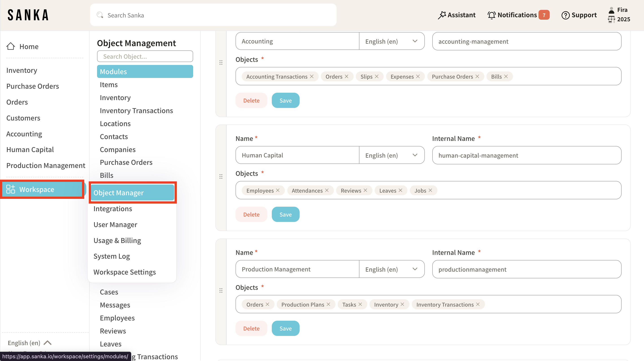Select Integrations in Workspace menu
The height and width of the screenshot is (361, 644).
112,209
